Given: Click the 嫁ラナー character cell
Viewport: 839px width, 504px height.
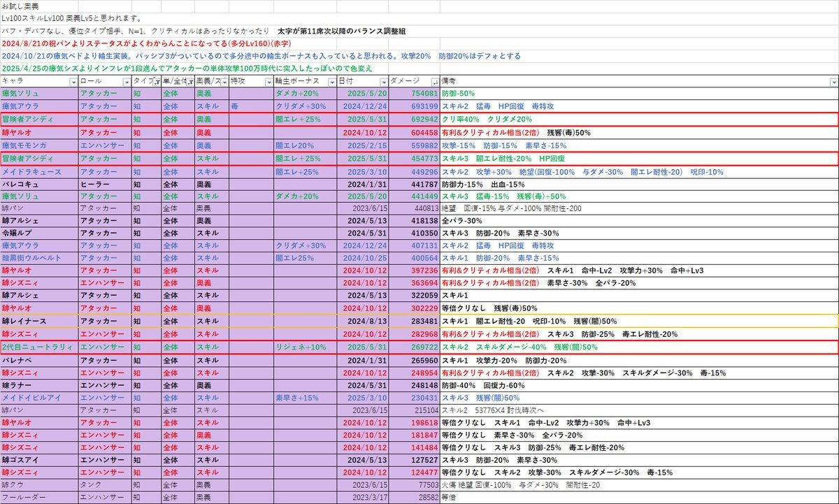Looking at the screenshot, I should [x=39, y=384].
